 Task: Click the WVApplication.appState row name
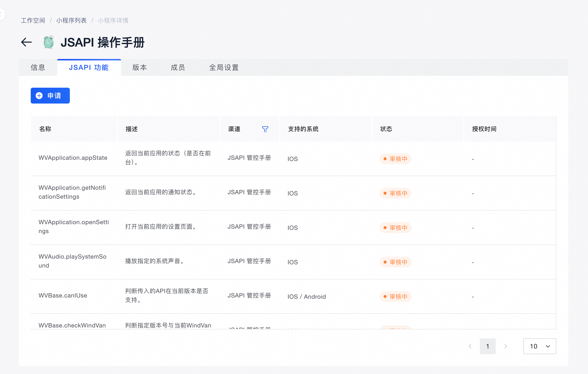[x=73, y=158]
